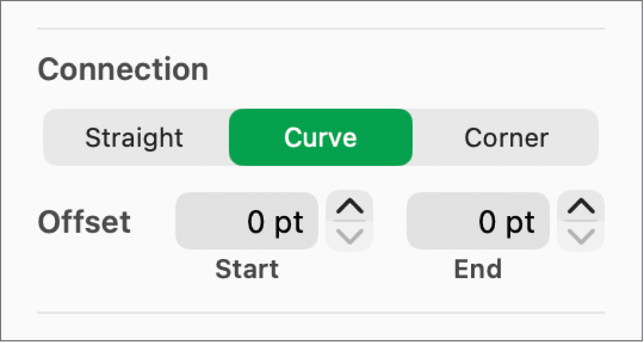
Task: Decrease the Start offset value
Action: pyautogui.click(x=349, y=236)
